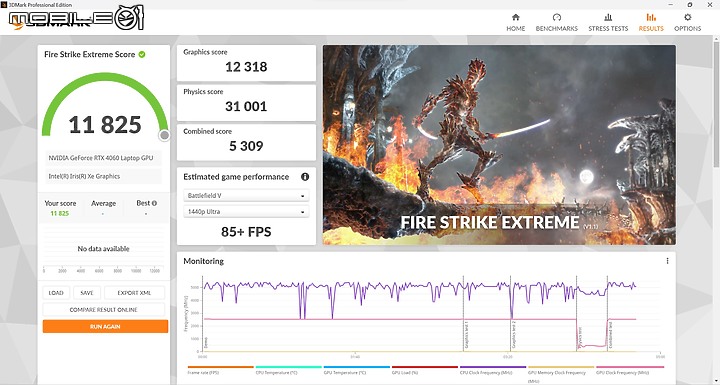This screenshot has height=385, width=720.
Task: Toggle GPU Memory Clock Frequency legend series
Action: (x=560, y=374)
